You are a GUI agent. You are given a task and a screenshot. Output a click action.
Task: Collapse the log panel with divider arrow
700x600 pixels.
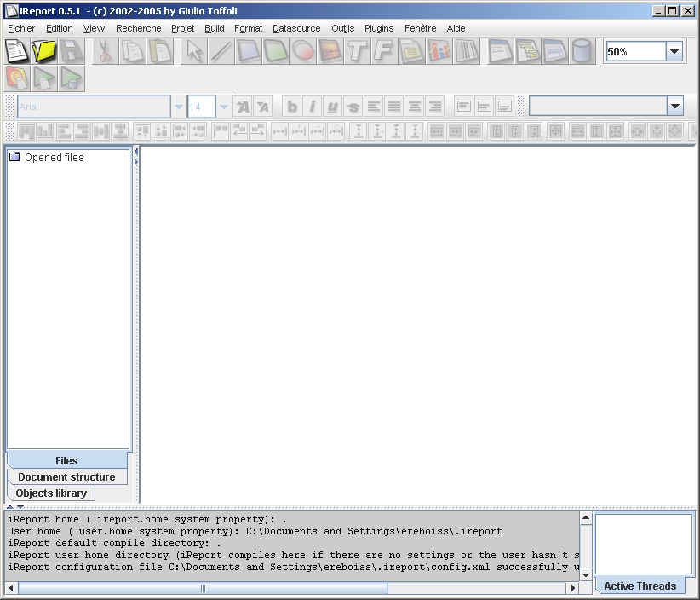point(20,507)
